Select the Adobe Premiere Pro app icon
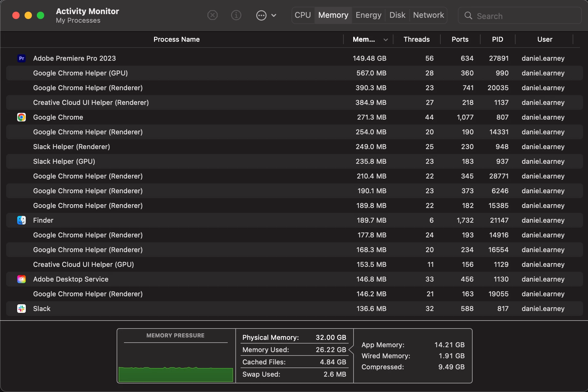Screen dimensions: 588x392 (21, 58)
